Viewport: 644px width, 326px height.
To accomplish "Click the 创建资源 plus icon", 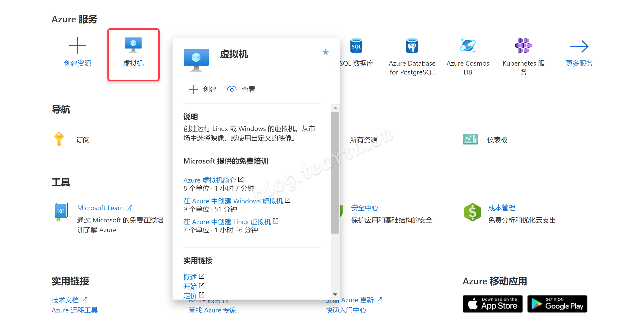I will (77, 46).
